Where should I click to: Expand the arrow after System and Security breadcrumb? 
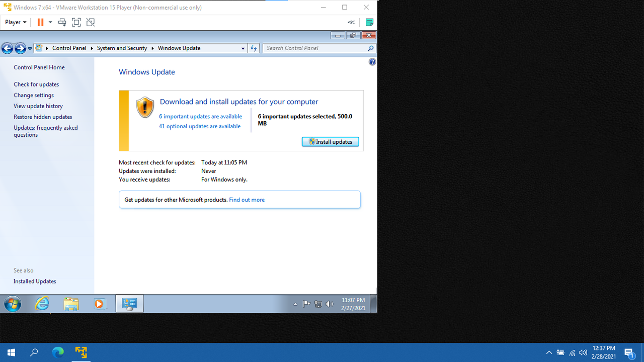click(x=152, y=48)
